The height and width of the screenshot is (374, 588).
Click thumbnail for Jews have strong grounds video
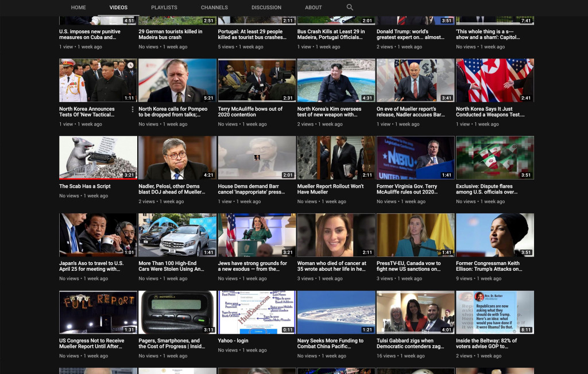[257, 235]
